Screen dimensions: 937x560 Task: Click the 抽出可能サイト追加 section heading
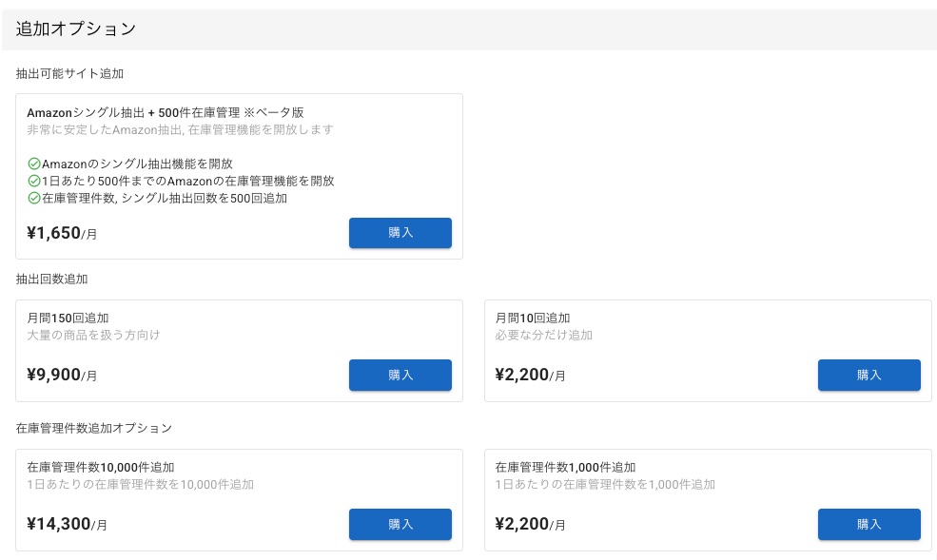tap(70, 73)
